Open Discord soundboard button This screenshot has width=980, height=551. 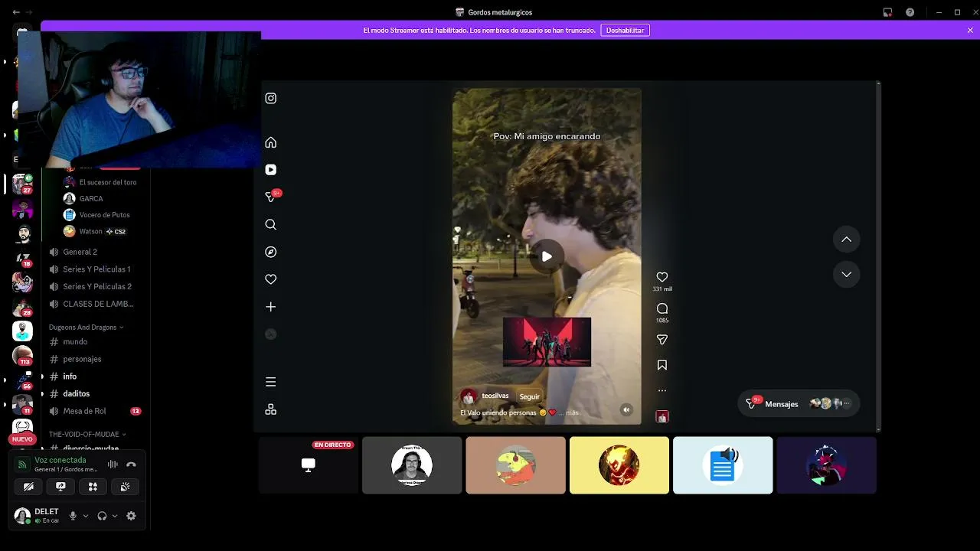point(126,486)
